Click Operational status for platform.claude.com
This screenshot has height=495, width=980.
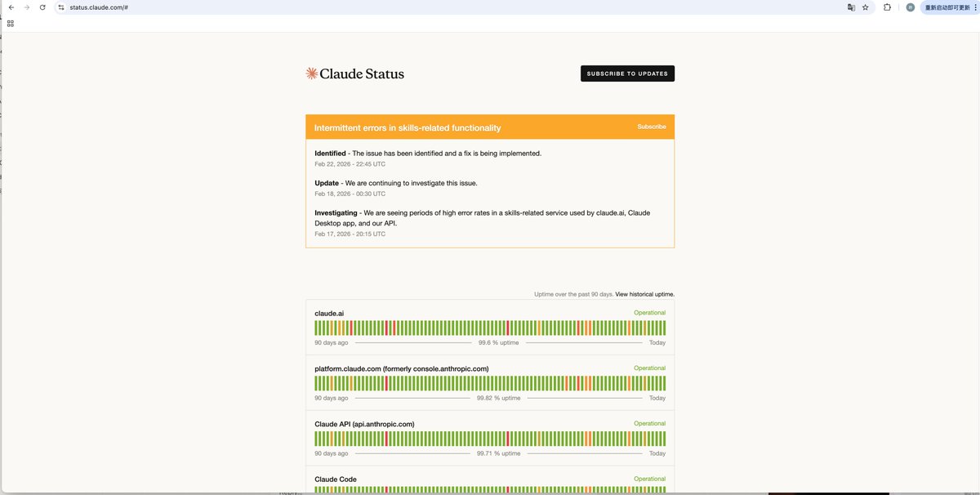[650, 368]
